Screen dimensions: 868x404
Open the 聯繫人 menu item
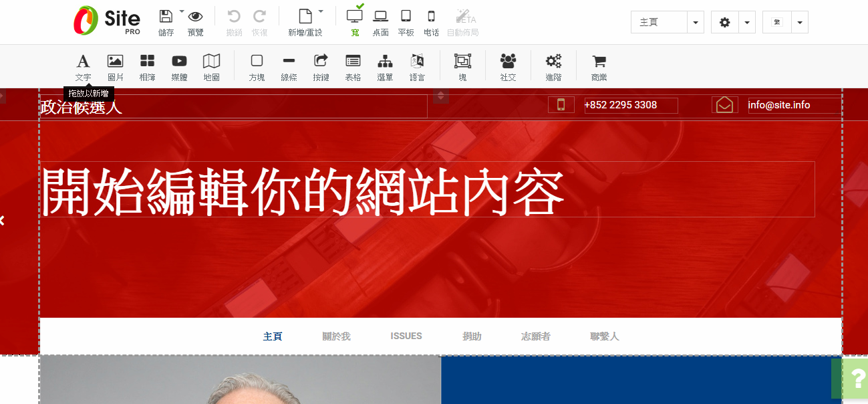(605, 336)
